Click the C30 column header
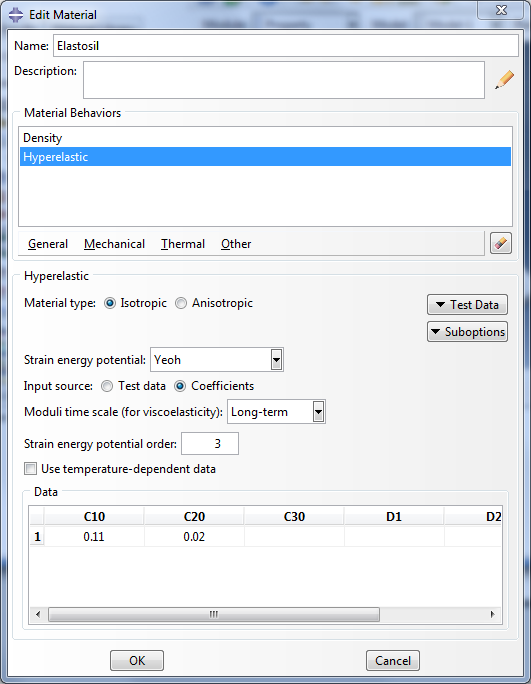This screenshot has height=684, width=531. [295, 516]
